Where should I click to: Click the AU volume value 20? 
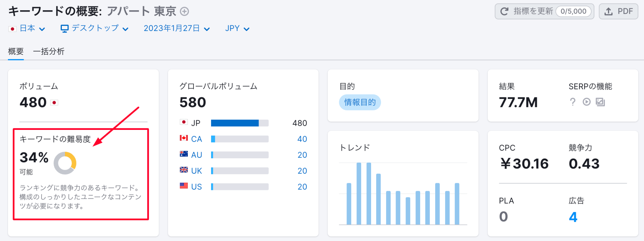coord(302,155)
